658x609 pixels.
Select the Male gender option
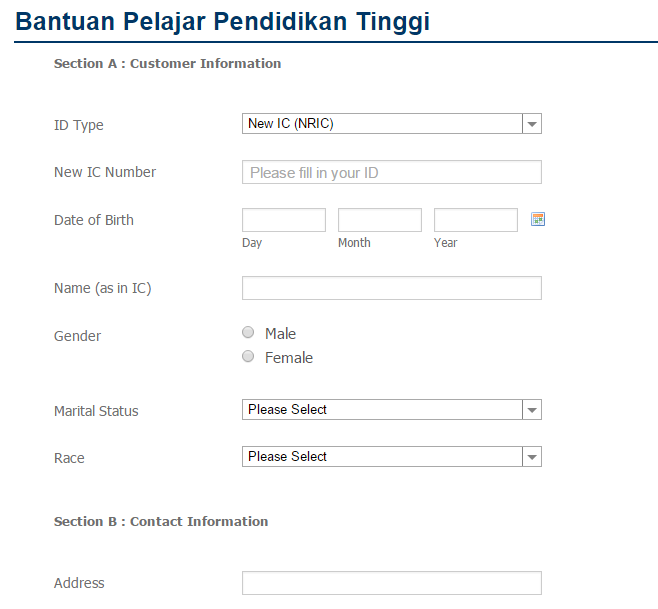click(248, 332)
